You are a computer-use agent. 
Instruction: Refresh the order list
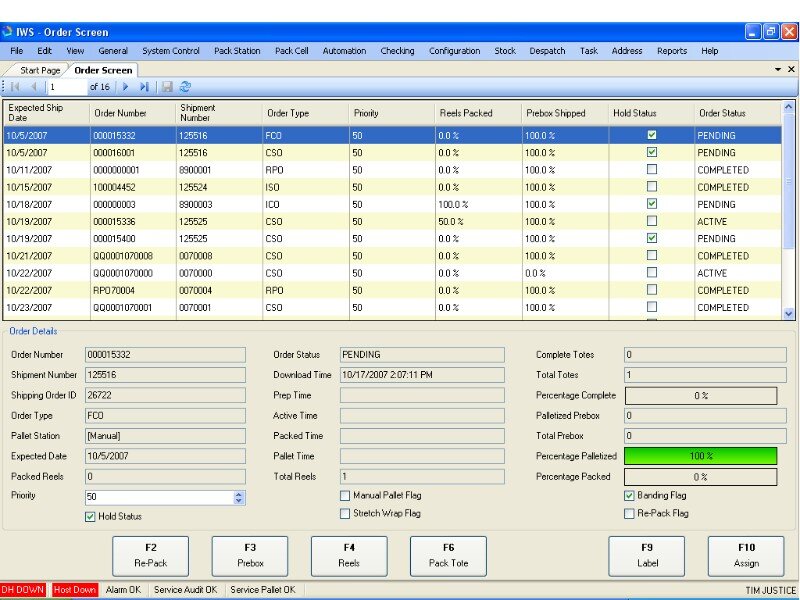click(x=185, y=88)
